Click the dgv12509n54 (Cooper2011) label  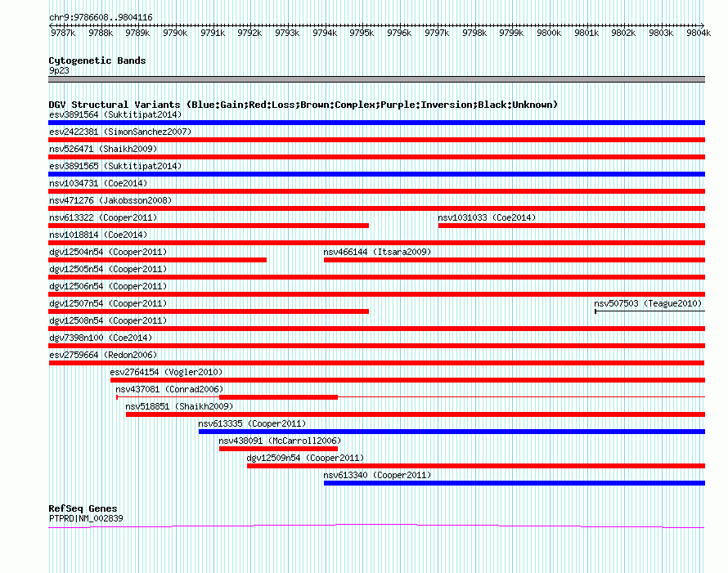305,458
